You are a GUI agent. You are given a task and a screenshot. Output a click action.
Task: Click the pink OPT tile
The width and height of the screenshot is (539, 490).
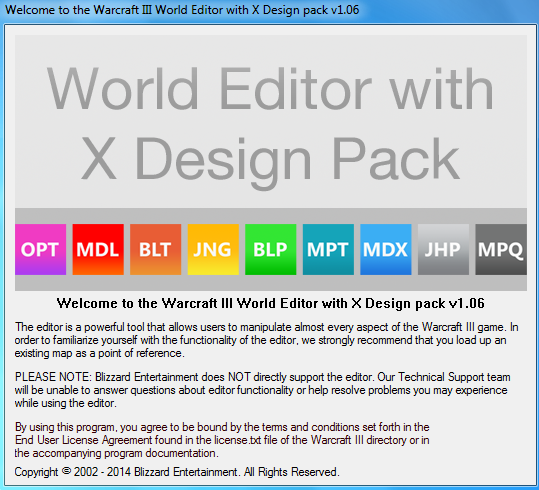click(41, 249)
